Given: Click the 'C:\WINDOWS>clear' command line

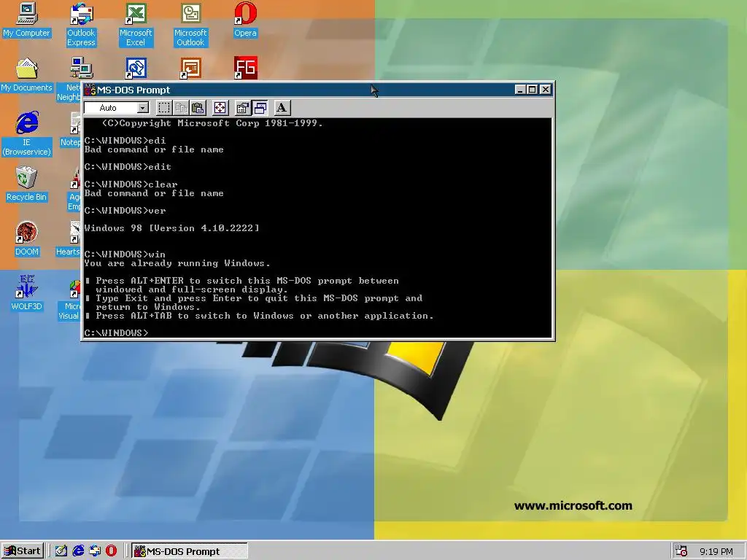Looking at the screenshot, I should pyautogui.click(x=131, y=184).
